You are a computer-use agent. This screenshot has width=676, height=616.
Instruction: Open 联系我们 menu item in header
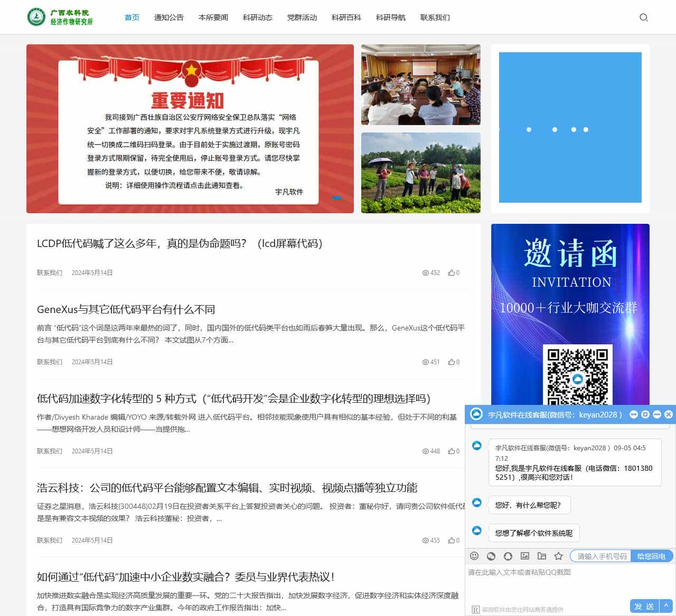click(435, 17)
